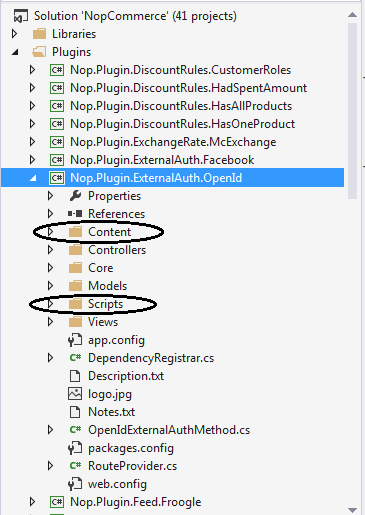Click the References node icon

(x=75, y=214)
